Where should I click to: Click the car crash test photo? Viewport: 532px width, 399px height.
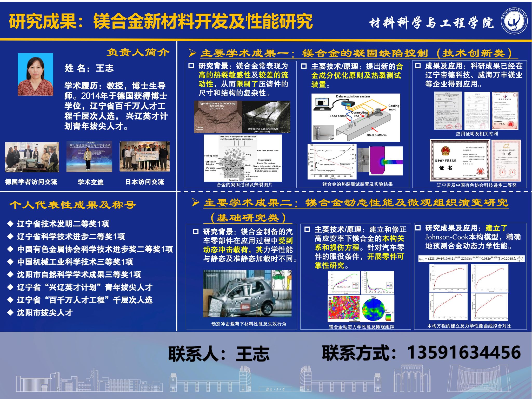click(247, 293)
